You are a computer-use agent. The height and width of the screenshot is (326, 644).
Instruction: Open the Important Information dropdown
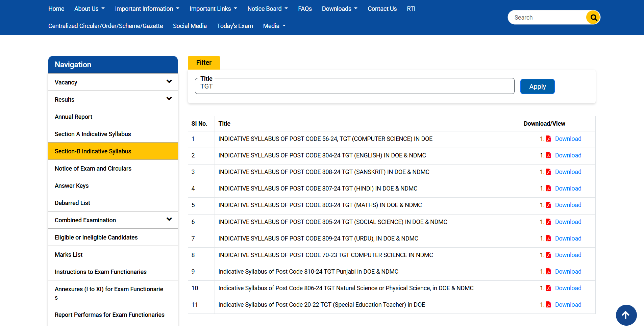(x=147, y=9)
